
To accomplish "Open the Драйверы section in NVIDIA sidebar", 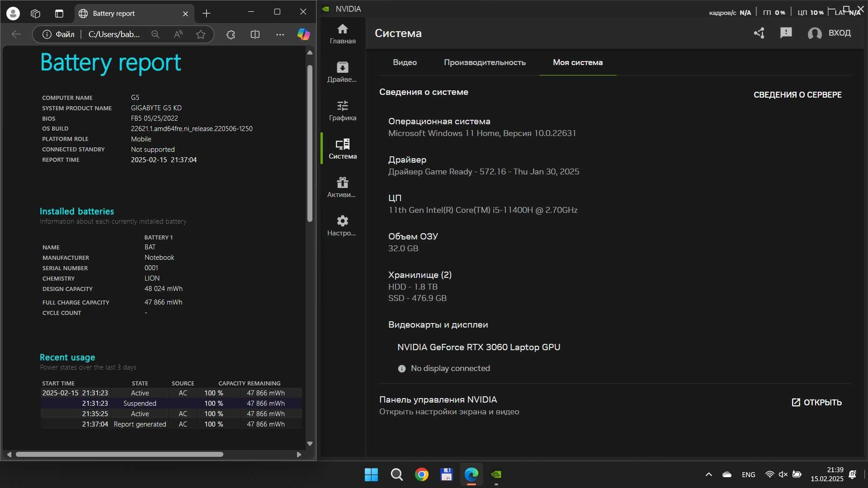I will point(342,72).
